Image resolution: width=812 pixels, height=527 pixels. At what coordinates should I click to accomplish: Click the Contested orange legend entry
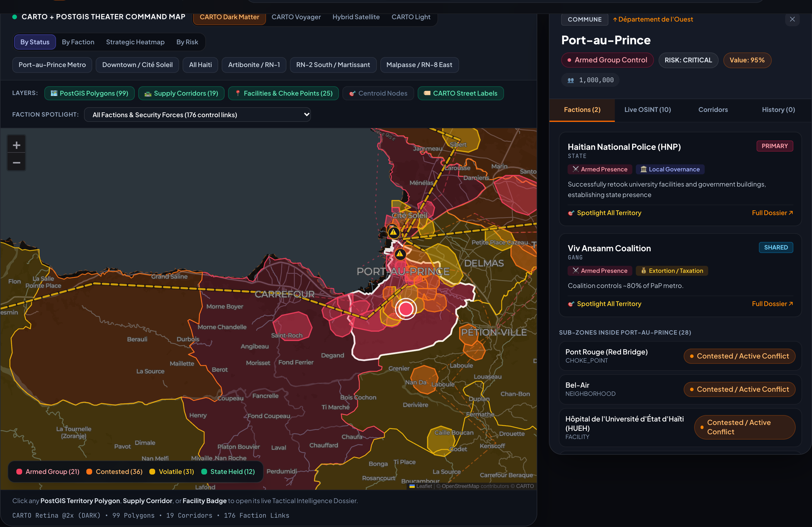(114, 471)
